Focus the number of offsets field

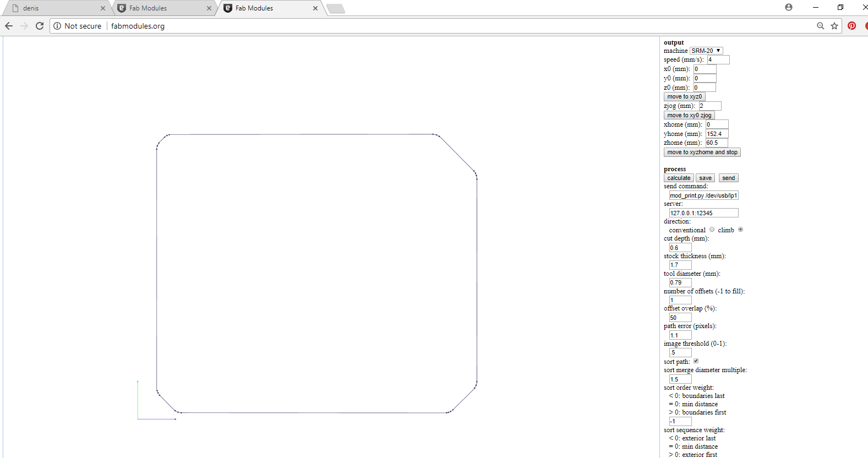pyautogui.click(x=680, y=300)
